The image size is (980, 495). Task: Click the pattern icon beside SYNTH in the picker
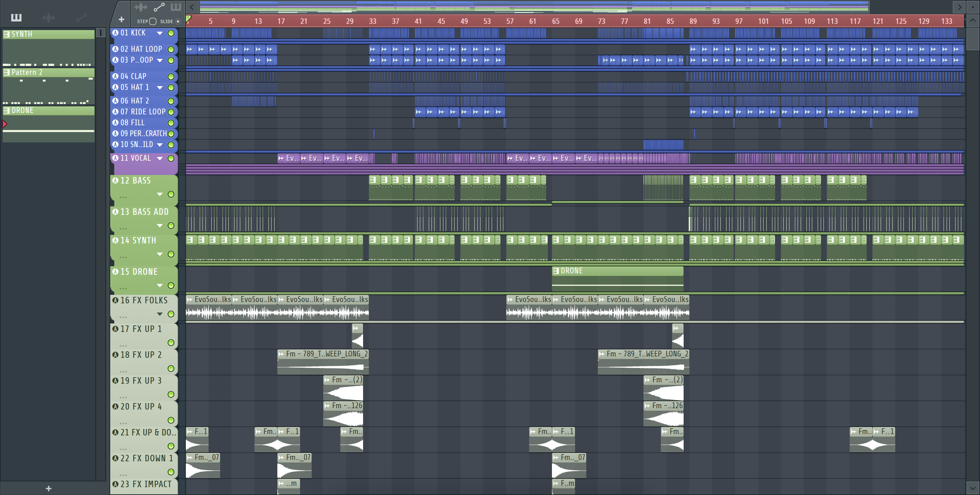click(6, 34)
